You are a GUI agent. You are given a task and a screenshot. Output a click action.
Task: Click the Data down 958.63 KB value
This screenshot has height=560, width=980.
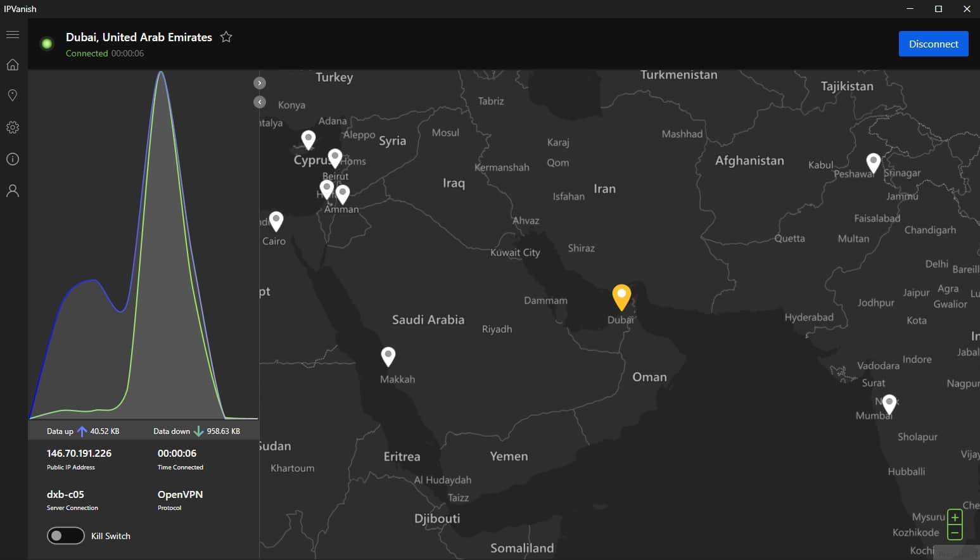tap(223, 431)
